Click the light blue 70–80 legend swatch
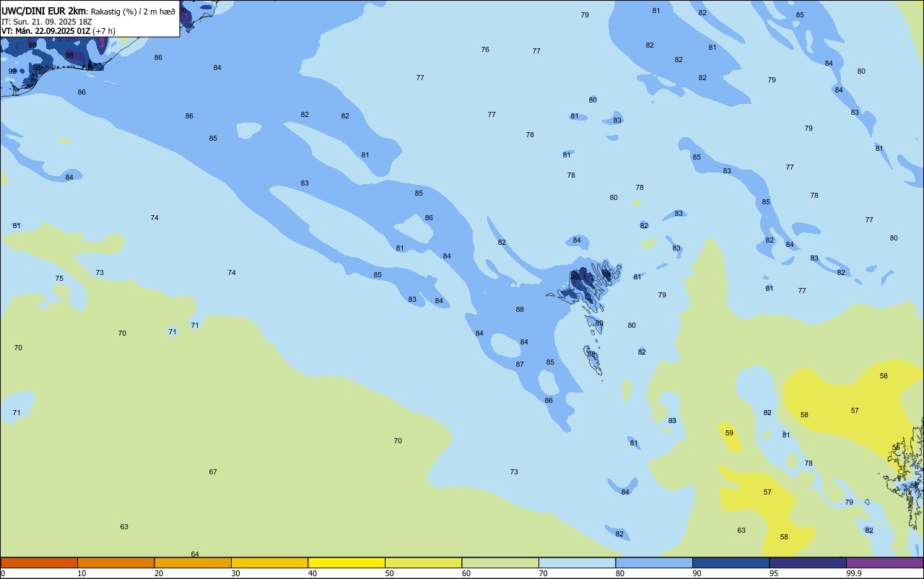Image resolution: width=924 pixels, height=579 pixels. pyautogui.click(x=577, y=562)
